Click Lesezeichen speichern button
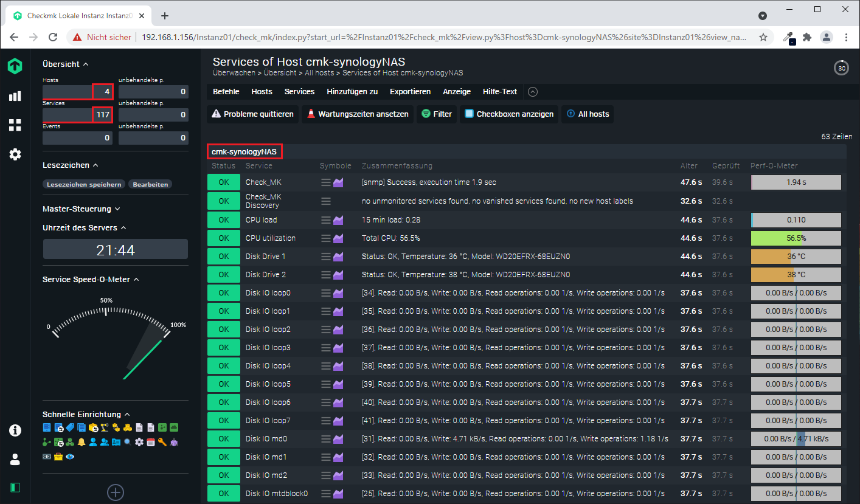 85,184
